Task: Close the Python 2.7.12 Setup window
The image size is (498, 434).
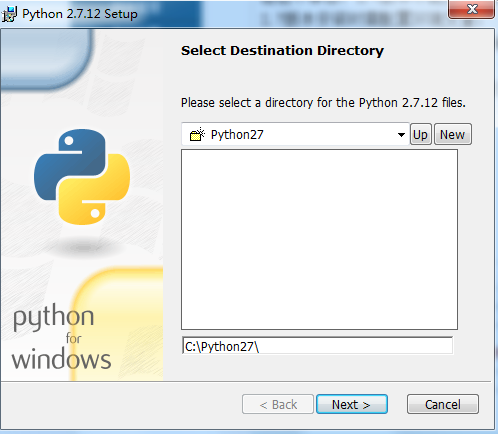Action: pyautogui.click(x=472, y=9)
